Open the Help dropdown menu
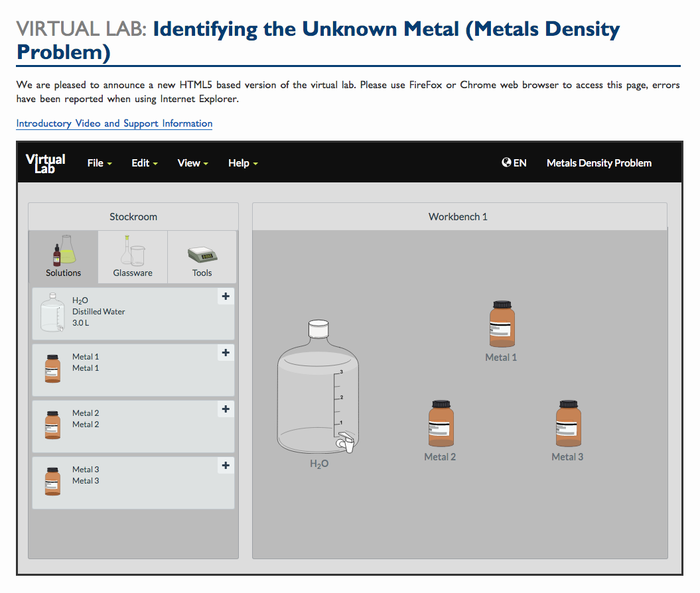The width and height of the screenshot is (700, 593). click(239, 163)
